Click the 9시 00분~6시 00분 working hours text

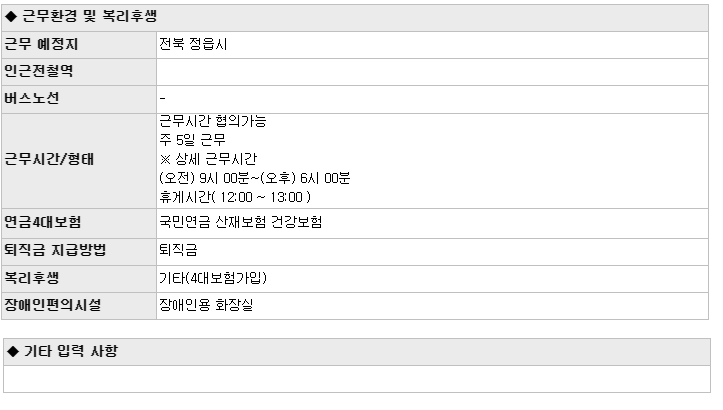pyautogui.click(x=255, y=178)
